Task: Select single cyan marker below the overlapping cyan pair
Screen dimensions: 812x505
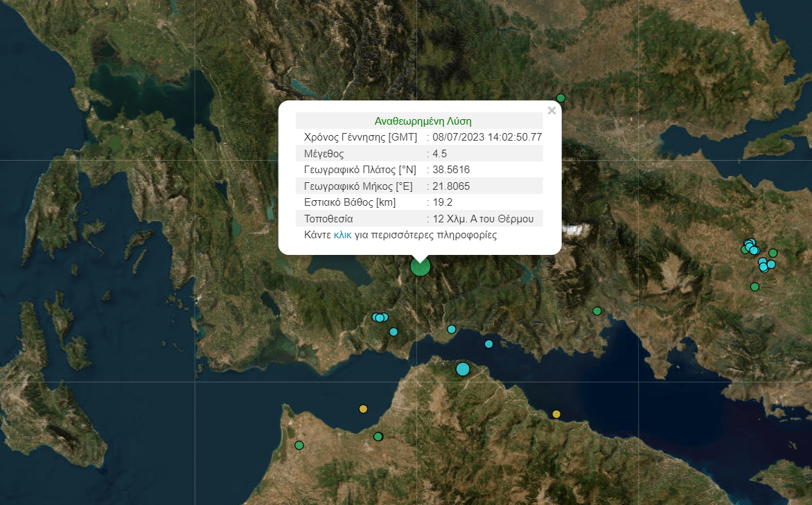Action: pos(394,332)
